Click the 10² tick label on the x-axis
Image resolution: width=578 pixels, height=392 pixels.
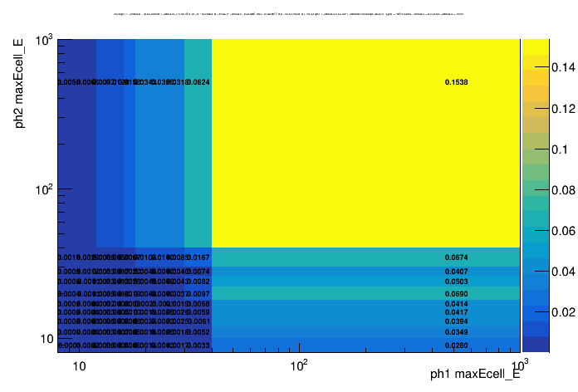[x=299, y=366]
